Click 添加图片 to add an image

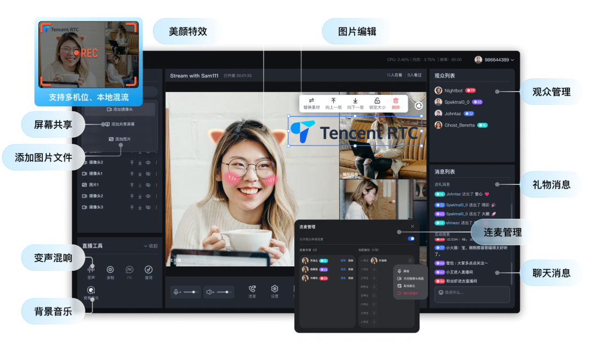[x=119, y=139]
